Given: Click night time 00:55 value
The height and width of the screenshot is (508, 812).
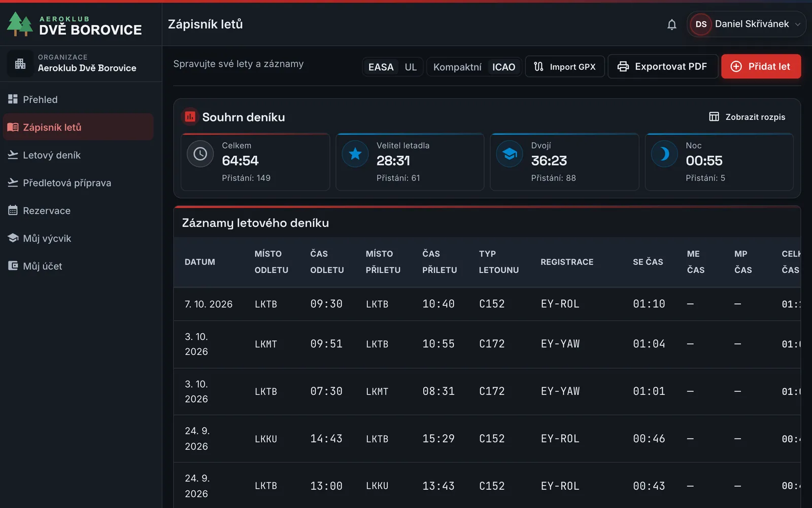Looking at the screenshot, I should (x=704, y=161).
